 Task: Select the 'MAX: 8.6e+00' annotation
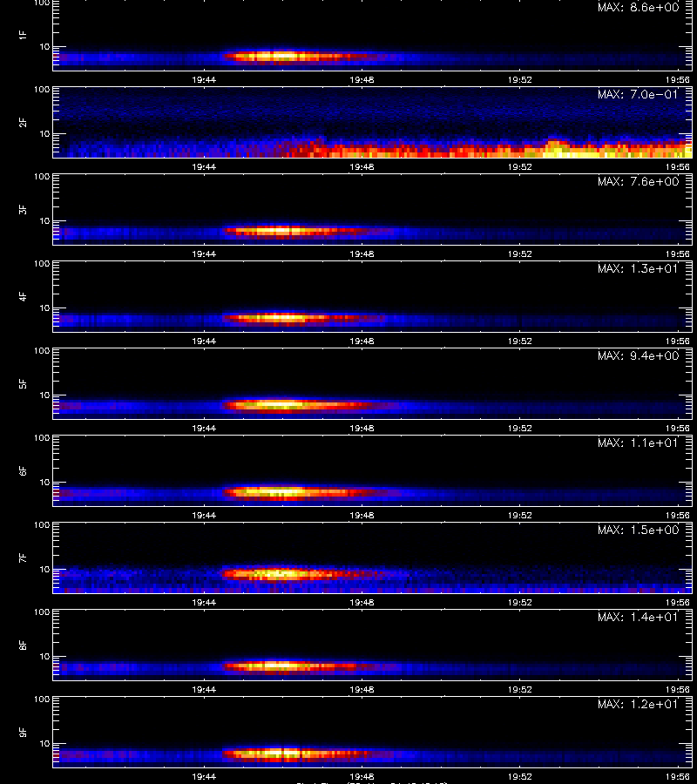point(638,8)
